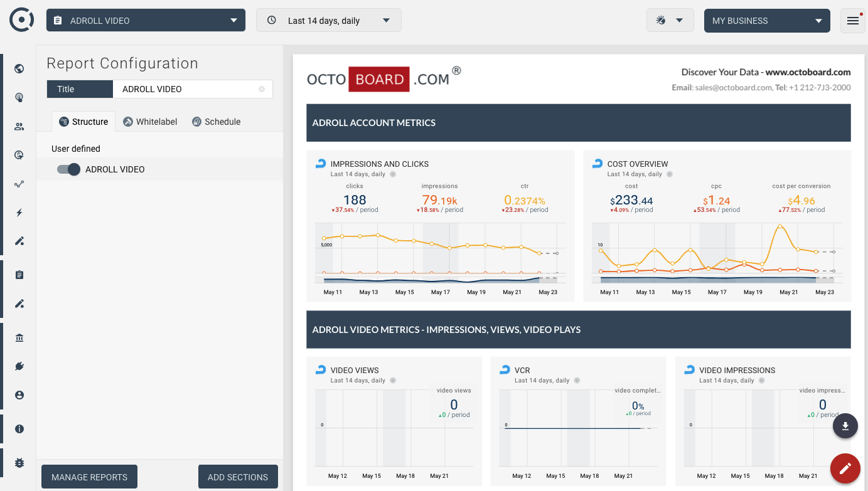Viewport: 868px width, 491px height.
Task: Click the info circle icon in sidebar
Action: (x=19, y=429)
